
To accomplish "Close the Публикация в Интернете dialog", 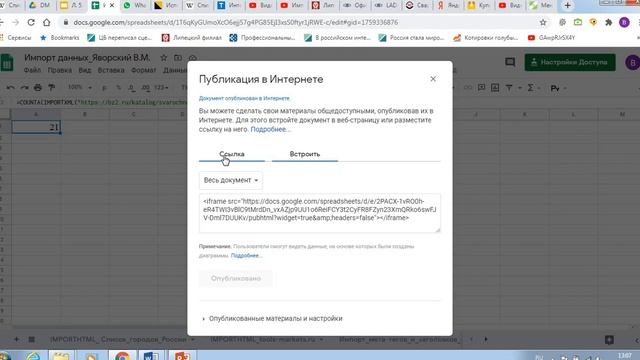I will pyautogui.click(x=433, y=79).
